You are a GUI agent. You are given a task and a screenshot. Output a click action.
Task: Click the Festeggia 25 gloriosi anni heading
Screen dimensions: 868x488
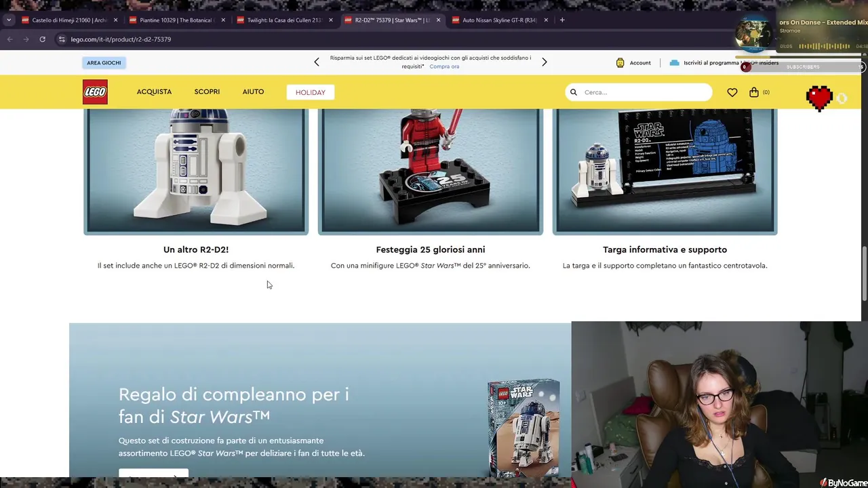coord(431,249)
